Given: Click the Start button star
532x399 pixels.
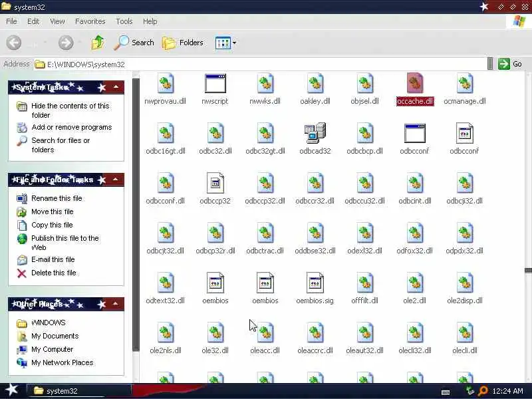Looking at the screenshot, I should tap(12, 390).
